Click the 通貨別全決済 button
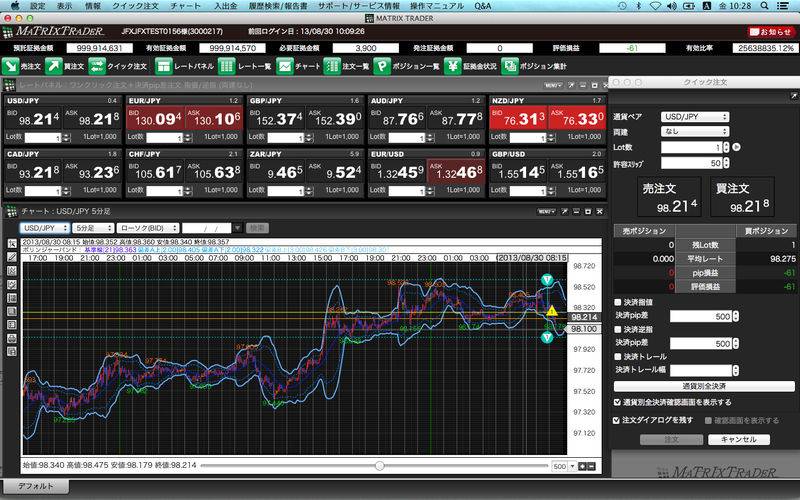 click(x=704, y=386)
